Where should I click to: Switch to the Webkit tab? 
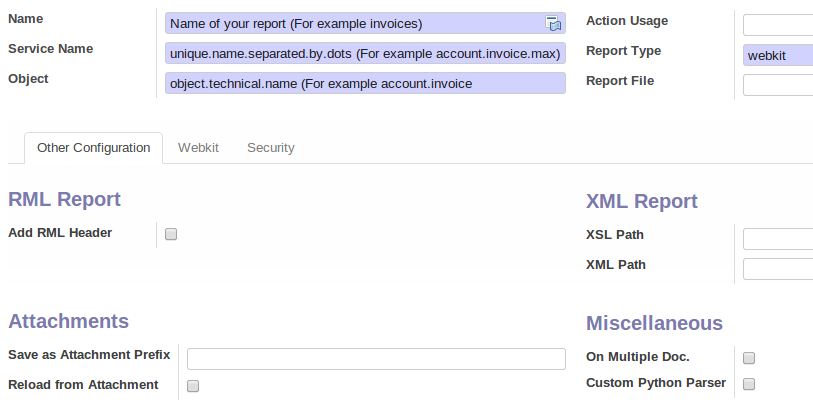click(x=198, y=148)
